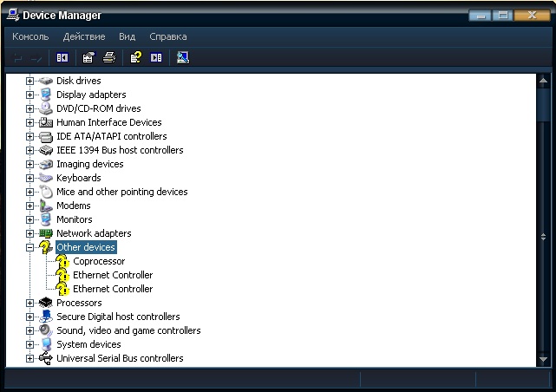The width and height of the screenshot is (556, 392).
Task: Click the Show/Hide Console Tree toolbar icon
Action: (x=62, y=57)
